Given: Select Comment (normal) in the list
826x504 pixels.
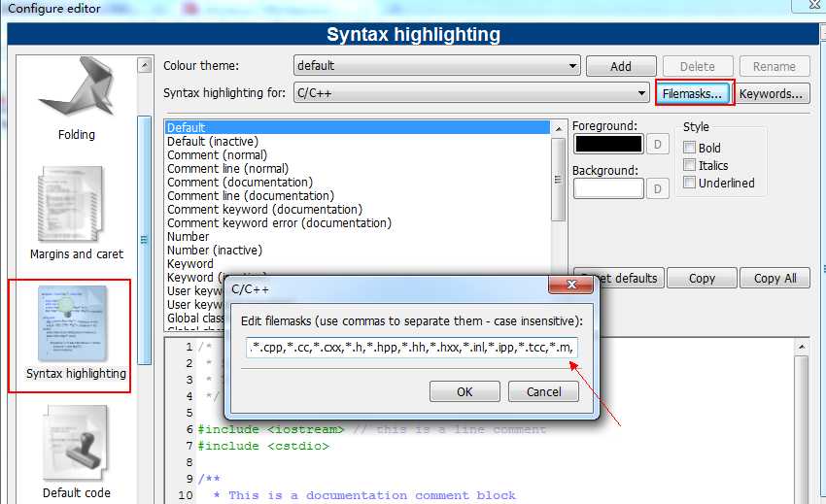Looking at the screenshot, I should (358, 154).
